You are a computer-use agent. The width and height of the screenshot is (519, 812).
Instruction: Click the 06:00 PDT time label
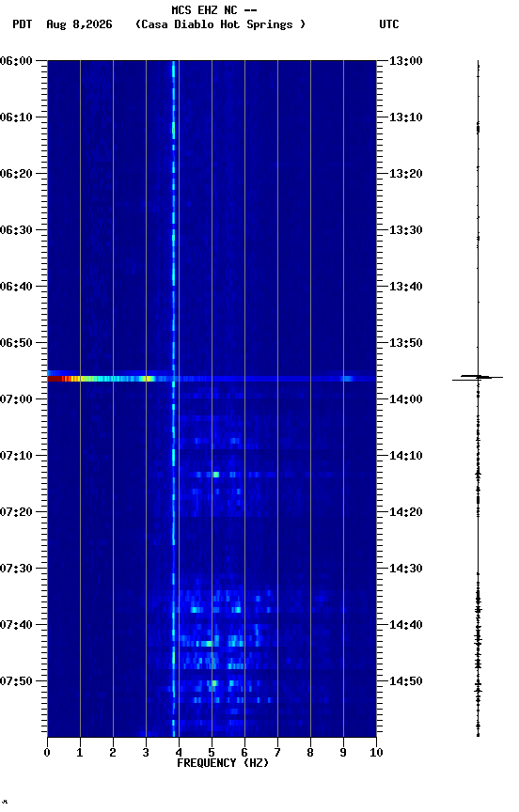[x=16, y=61]
